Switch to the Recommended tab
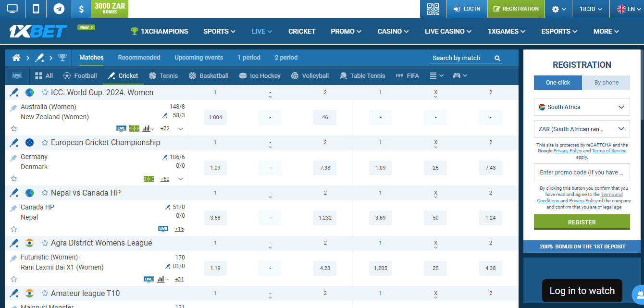 [x=139, y=58]
